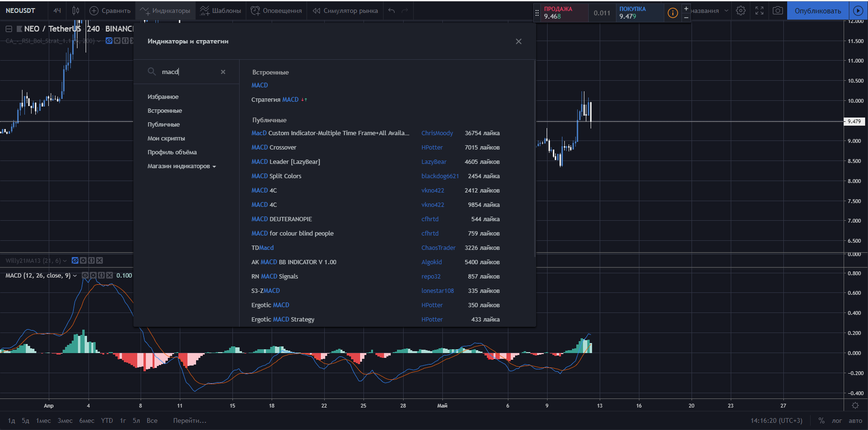Open the Шаблоны templates button
Screen dimensions: 868x430
220,11
